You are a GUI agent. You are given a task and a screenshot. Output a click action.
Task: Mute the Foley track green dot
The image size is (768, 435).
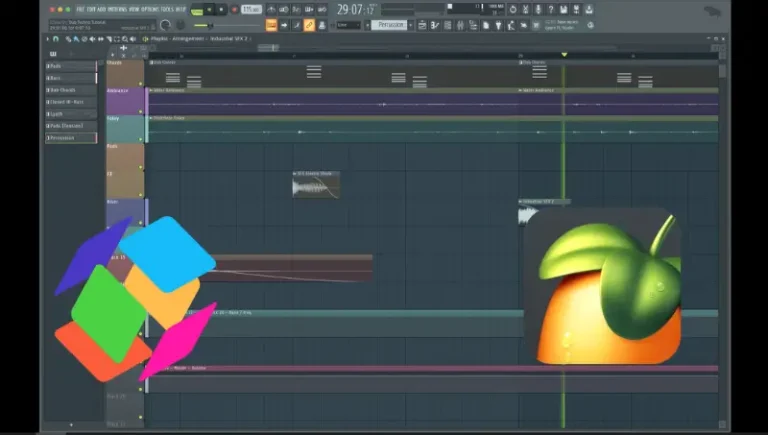(141, 139)
